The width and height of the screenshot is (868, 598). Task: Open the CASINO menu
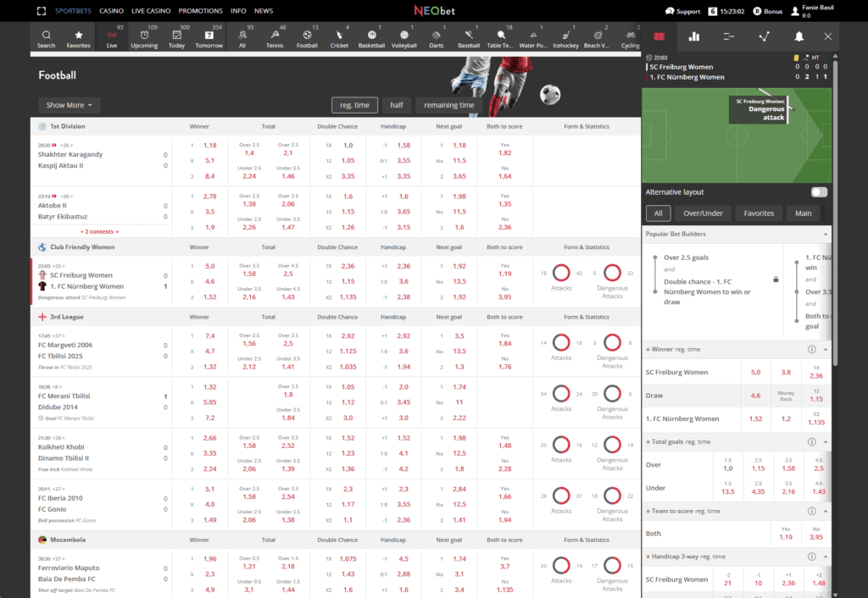(111, 11)
